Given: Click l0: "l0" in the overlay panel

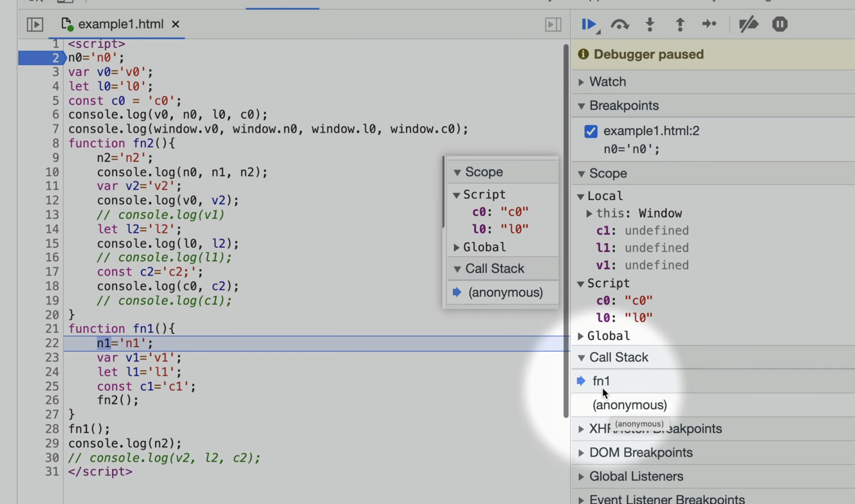Looking at the screenshot, I should click(500, 229).
